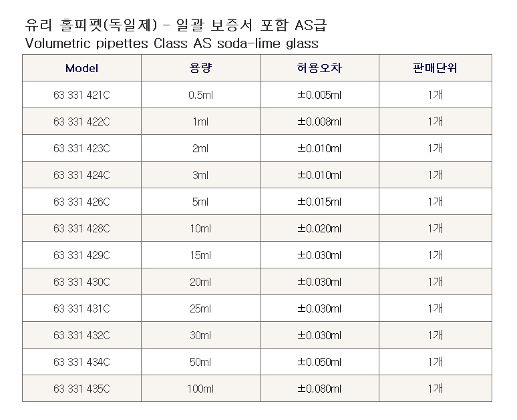
Task: Click the Volumetric pipettes Class AS title
Action: click(x=172, y=43)
